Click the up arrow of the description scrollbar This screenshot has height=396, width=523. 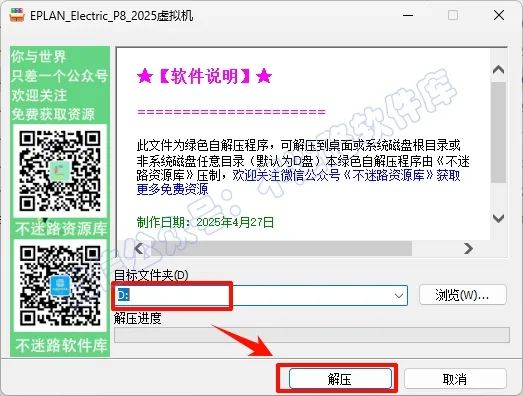coord(498,69)
